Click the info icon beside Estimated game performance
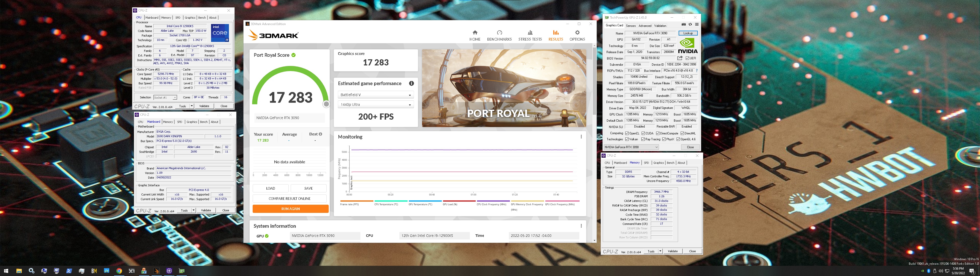This screenshot has height=276, width=980. pos(411,84)
